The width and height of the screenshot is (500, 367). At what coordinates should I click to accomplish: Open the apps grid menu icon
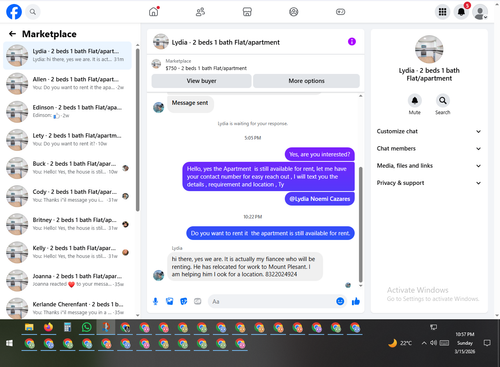pos(442,12)
